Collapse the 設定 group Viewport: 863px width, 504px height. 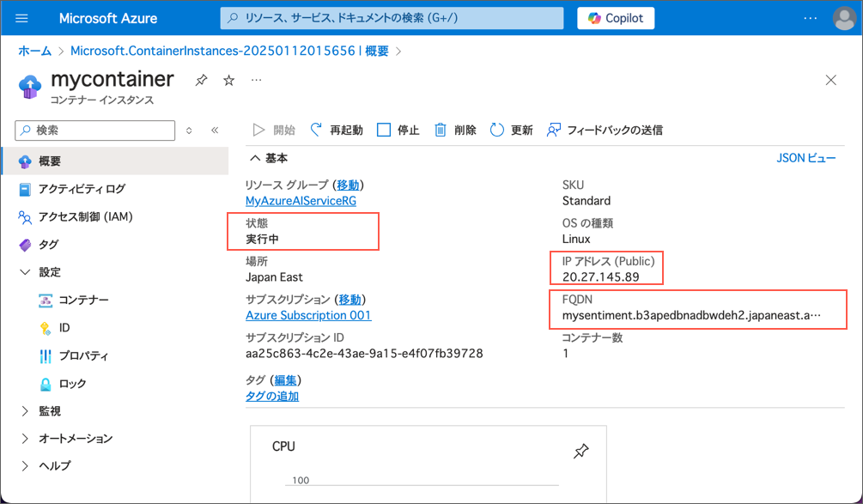click(x=25, y=272)
